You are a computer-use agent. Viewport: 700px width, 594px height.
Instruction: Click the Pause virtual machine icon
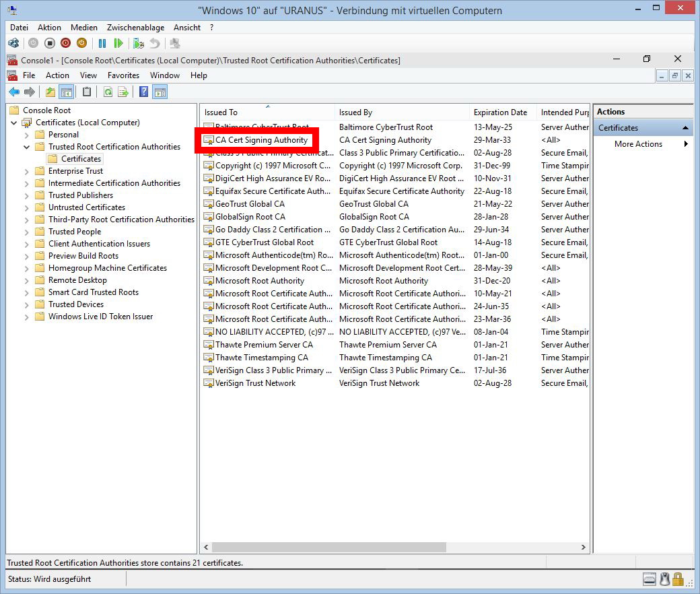(x=102, y=43)
